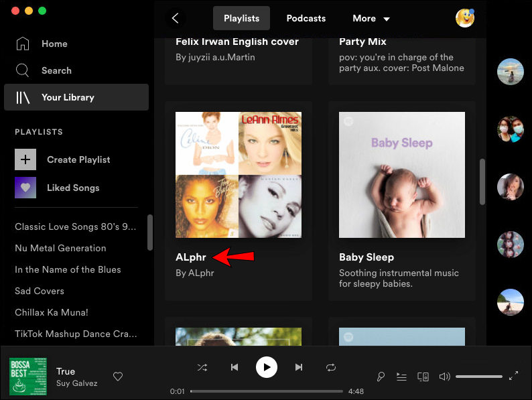Play the current track
Image resolution: width=532 pixels, height=400 pixels.
pos(267,367)
